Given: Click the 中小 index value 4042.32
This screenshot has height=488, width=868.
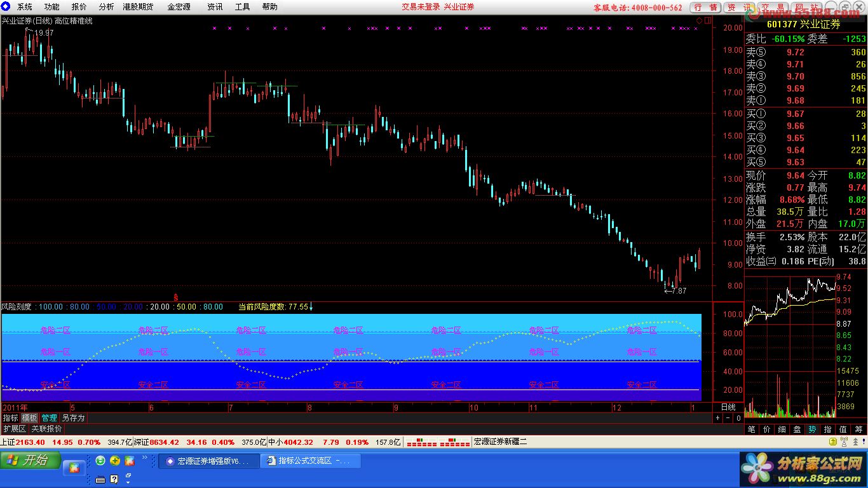Looking at the screenshot, I should click(x=298, y=442).
